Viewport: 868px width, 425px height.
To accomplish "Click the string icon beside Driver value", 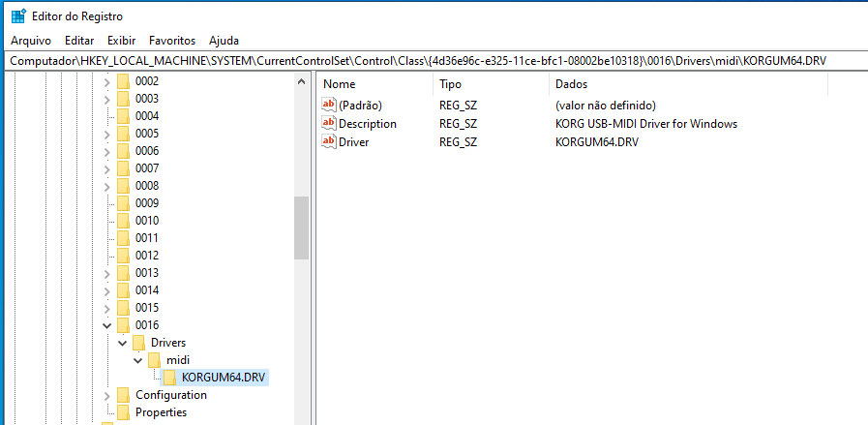I will point(329,142).
